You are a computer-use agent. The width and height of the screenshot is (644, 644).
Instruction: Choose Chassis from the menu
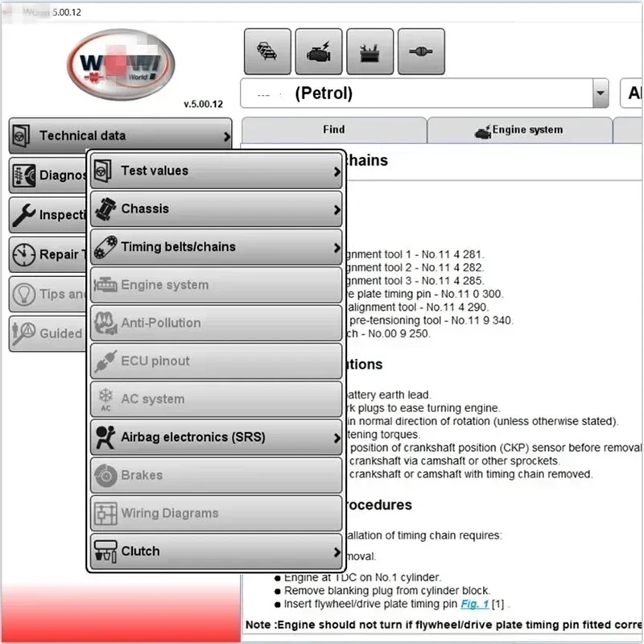point(216,208)
